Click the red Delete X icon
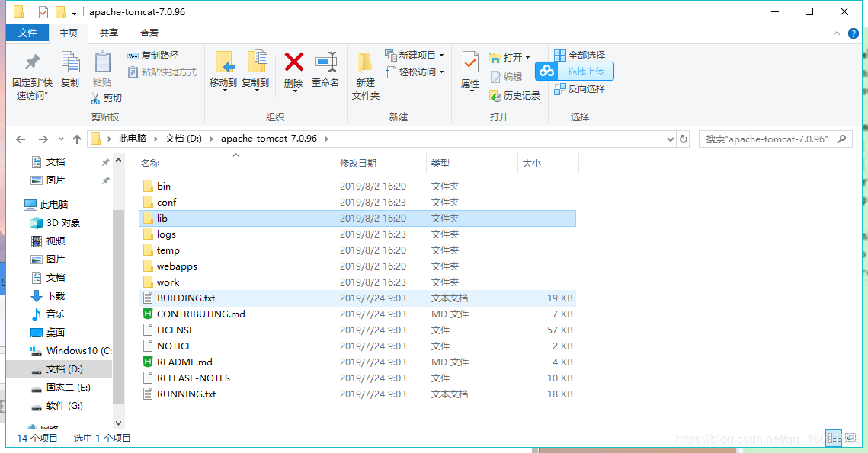Image resolution: width=868 pixels, height=453 pixels. [x=293, y=62]
